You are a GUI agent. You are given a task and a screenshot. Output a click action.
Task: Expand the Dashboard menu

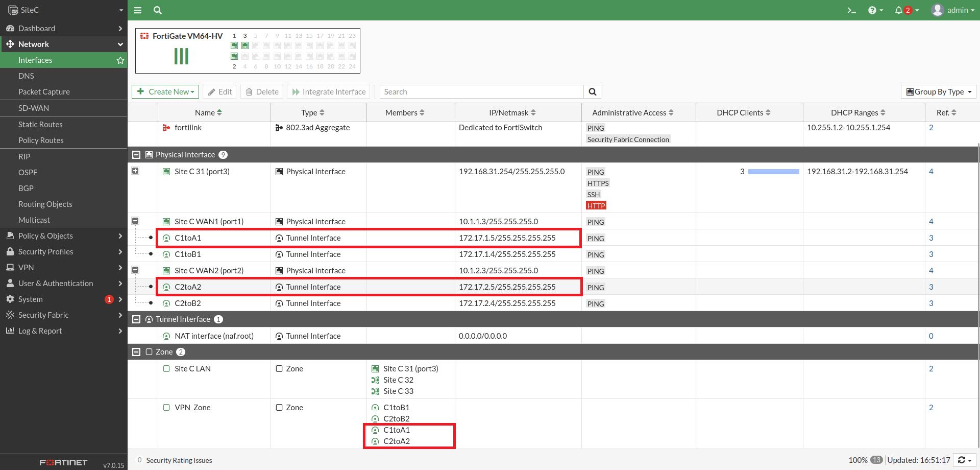[64, 29]
